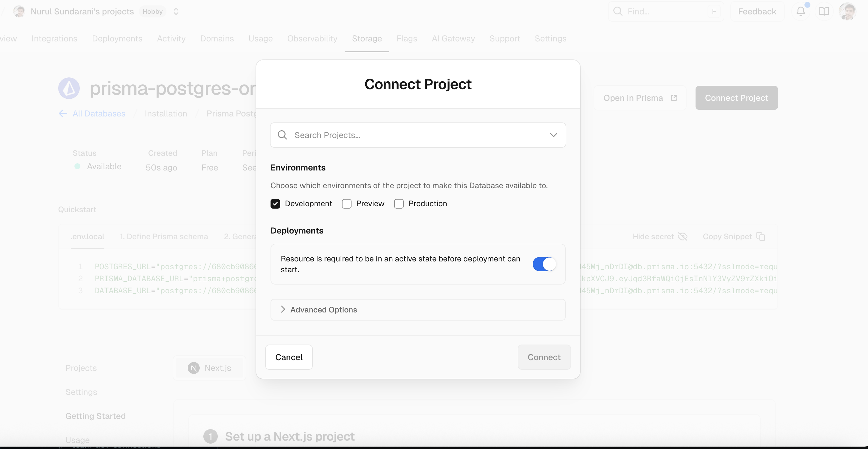Open the Flags tab
The image size is (868, 449).
click(407, 38)
